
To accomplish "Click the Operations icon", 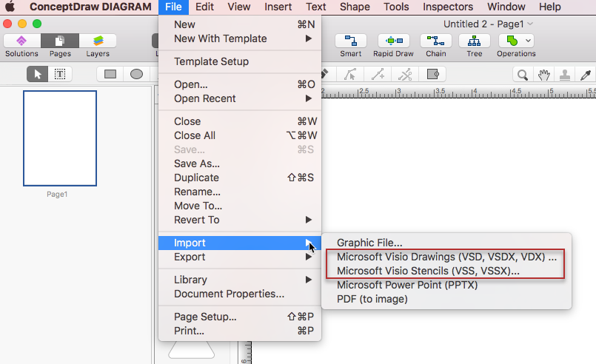I will (512, 41).
